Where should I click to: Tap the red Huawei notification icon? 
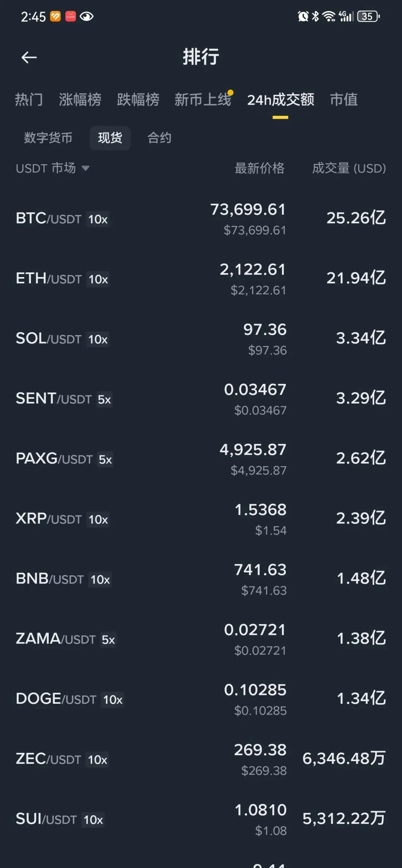71,16
